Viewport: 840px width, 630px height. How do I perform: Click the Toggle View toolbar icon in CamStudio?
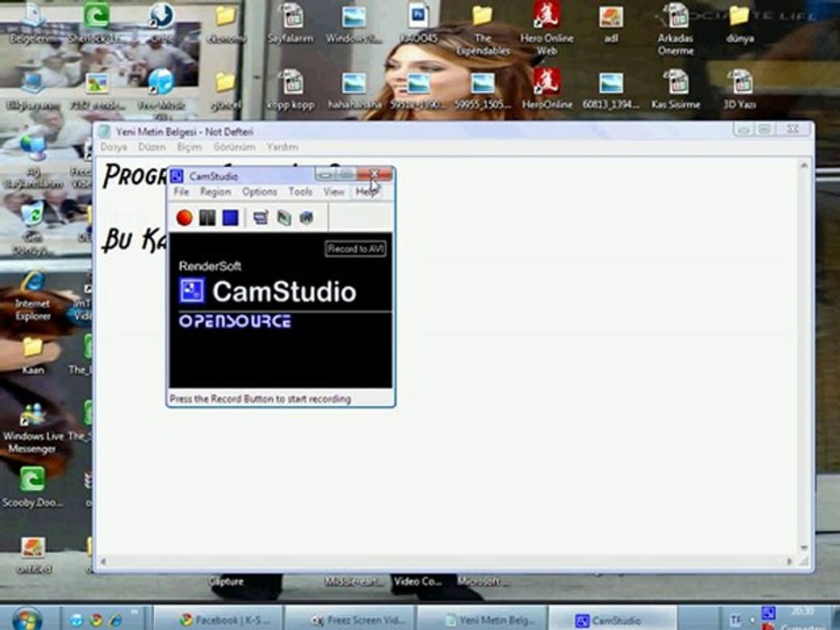tap(261, 218)
